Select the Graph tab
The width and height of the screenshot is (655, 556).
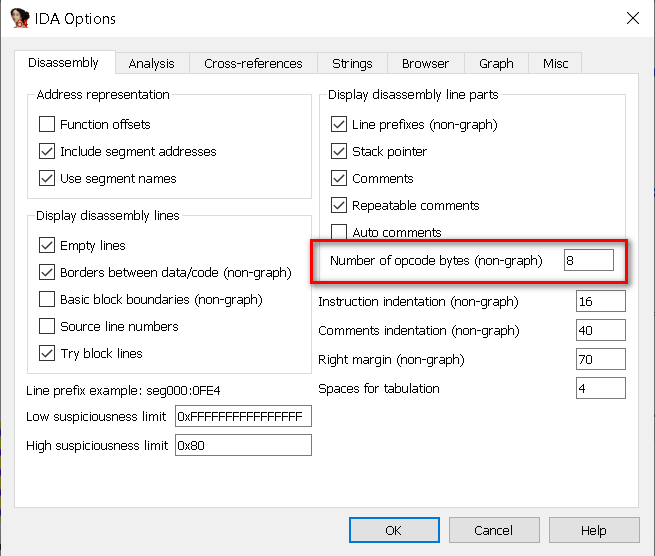click(x=496, y=64)
